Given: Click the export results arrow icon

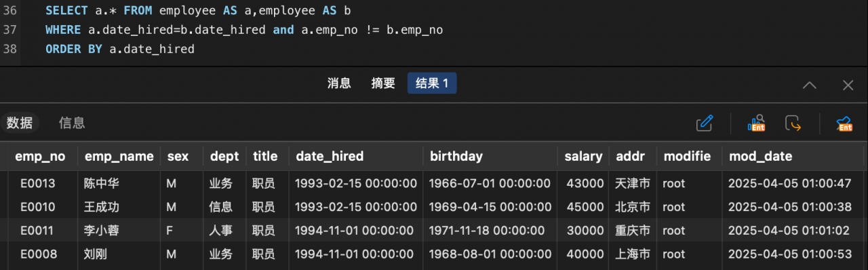Looking at the screenshot, I should pyautogui.click(x=793, y=123).
